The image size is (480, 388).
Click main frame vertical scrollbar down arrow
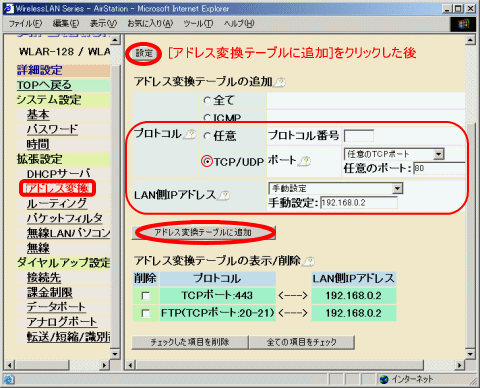470,354
